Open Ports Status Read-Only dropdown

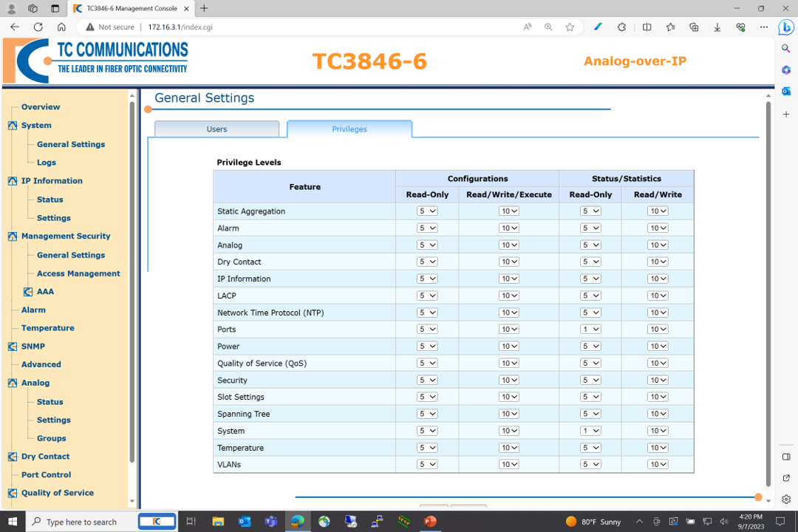pos(590,330)
